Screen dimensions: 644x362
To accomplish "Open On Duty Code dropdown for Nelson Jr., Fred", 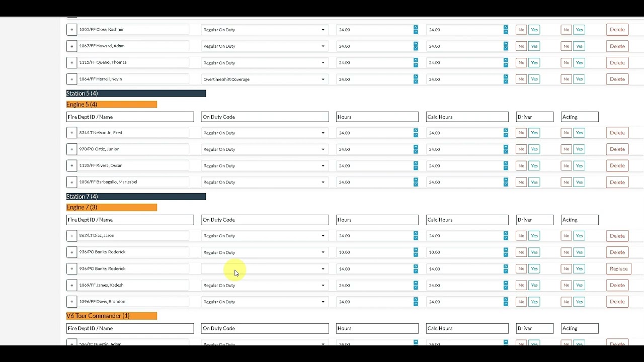I will [265, 133].
